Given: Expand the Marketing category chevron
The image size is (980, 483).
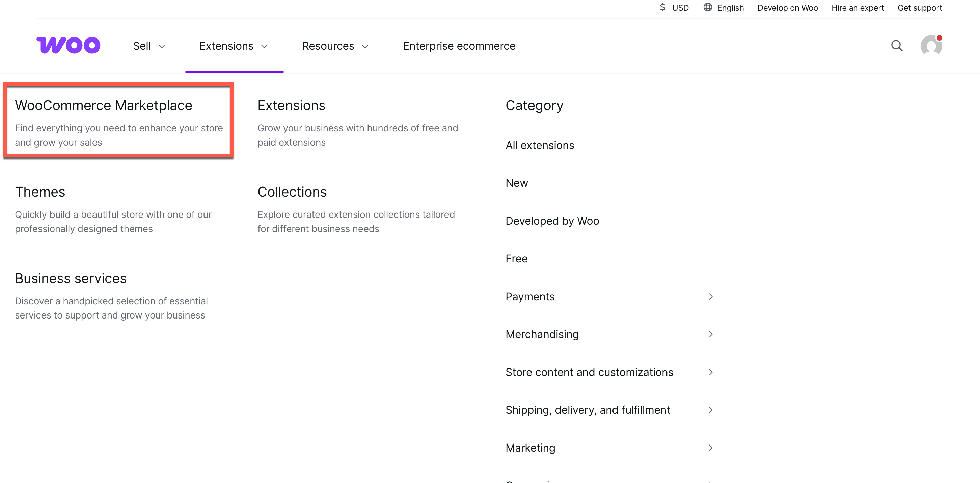Looking at the screenshot, I should [710, 448].
